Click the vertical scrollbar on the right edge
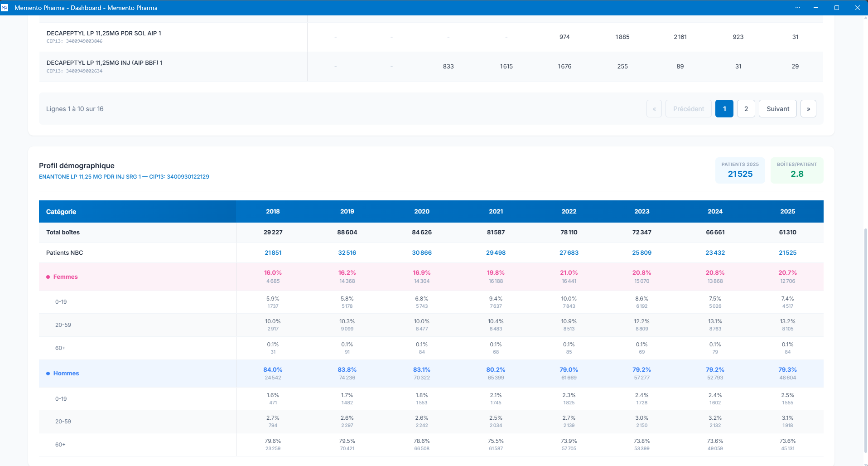The height and width of the screenshot is (466, 868). (x=866, y=340)
